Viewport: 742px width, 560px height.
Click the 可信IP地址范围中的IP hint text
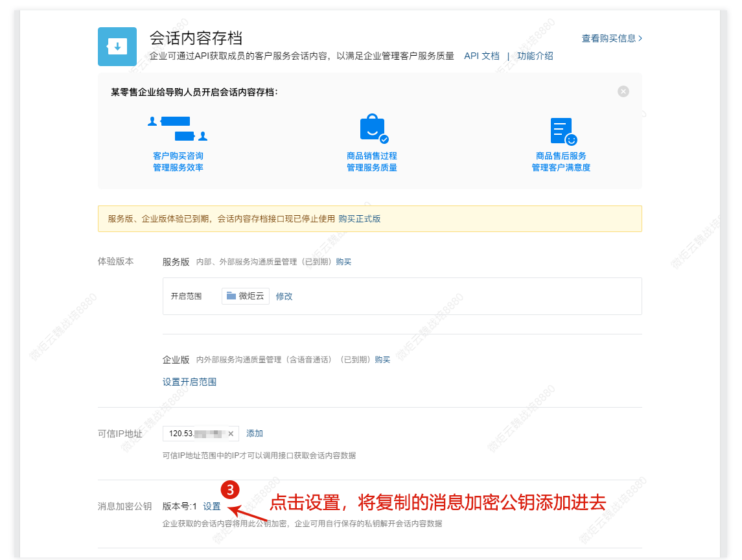pos(259,456)
